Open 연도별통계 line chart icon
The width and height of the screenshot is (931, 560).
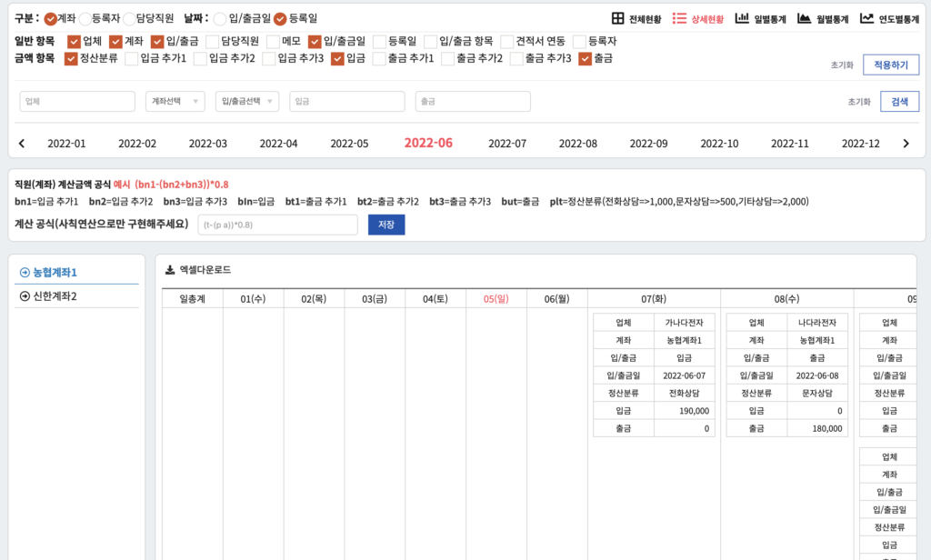pyautogui.click(x=866, y=18)
